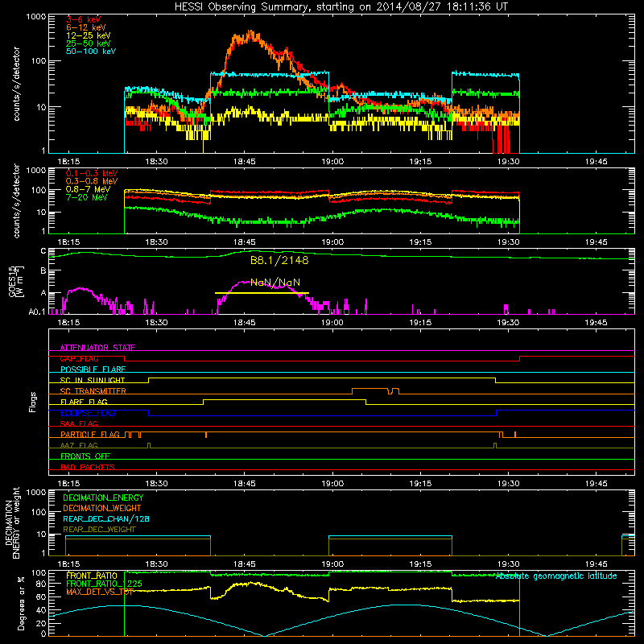644x644 pixels.
Task: Click the 0.1-0.3 MeV legend entry
Action: point(92,173)
